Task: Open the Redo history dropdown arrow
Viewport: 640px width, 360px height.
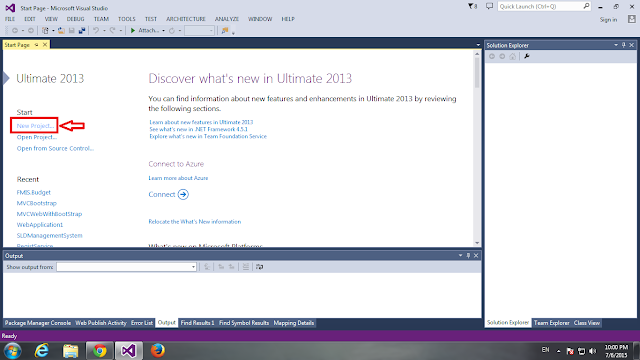Action: pyautogui.click(x=120, y=31)
